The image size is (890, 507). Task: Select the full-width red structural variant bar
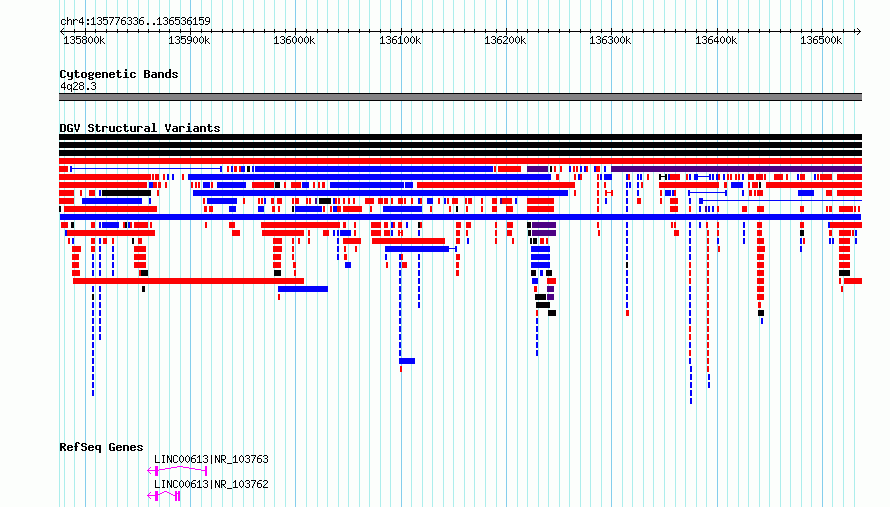(x=460, y=161)
